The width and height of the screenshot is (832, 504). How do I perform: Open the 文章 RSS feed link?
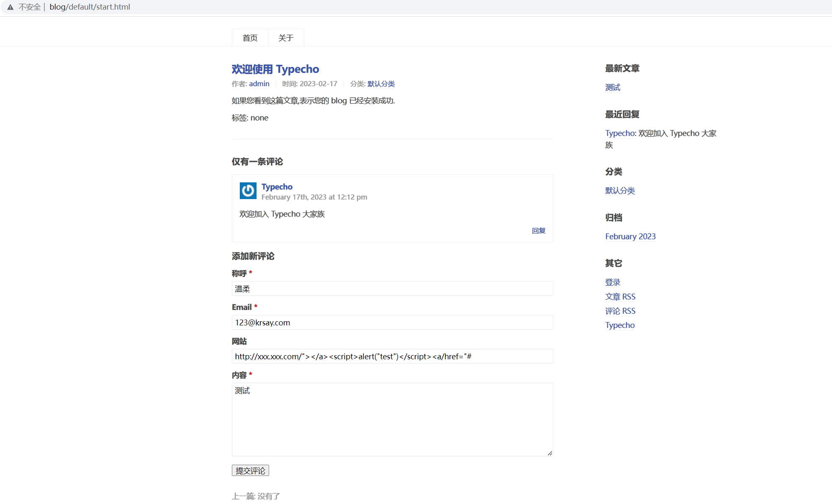click(x=620, y=296)
